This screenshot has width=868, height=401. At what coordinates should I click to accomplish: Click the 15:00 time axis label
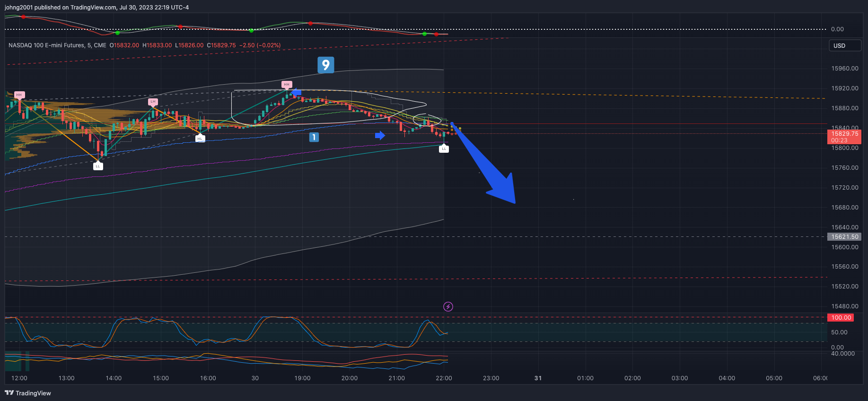[x=161, y=378]
